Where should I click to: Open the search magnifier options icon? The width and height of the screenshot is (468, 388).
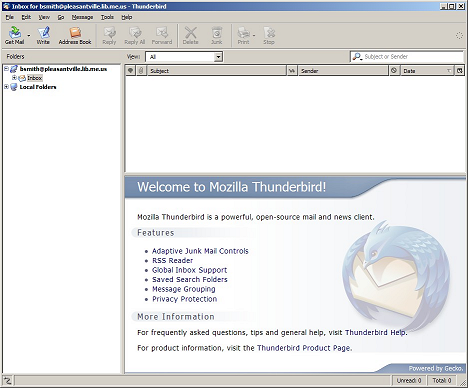(357, 57)
